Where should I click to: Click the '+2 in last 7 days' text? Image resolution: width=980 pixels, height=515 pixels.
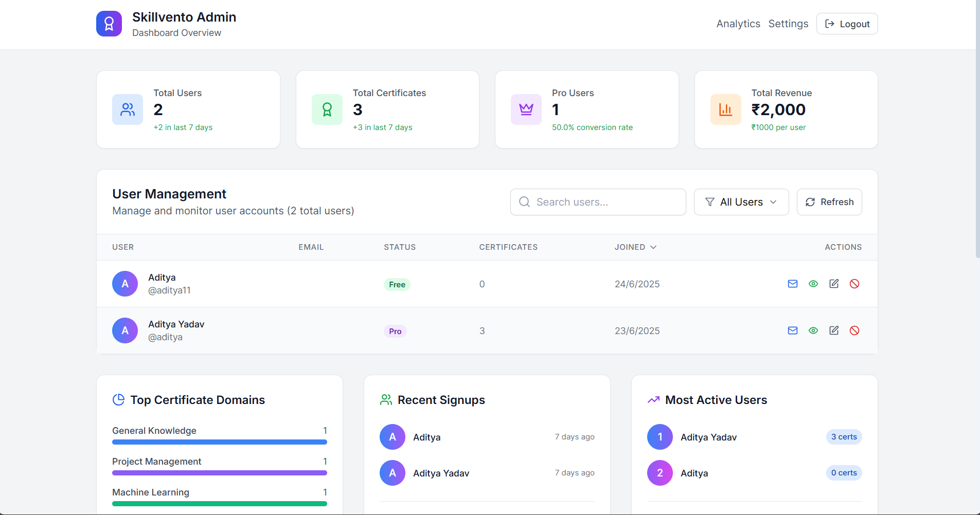[x=183, y=127]
